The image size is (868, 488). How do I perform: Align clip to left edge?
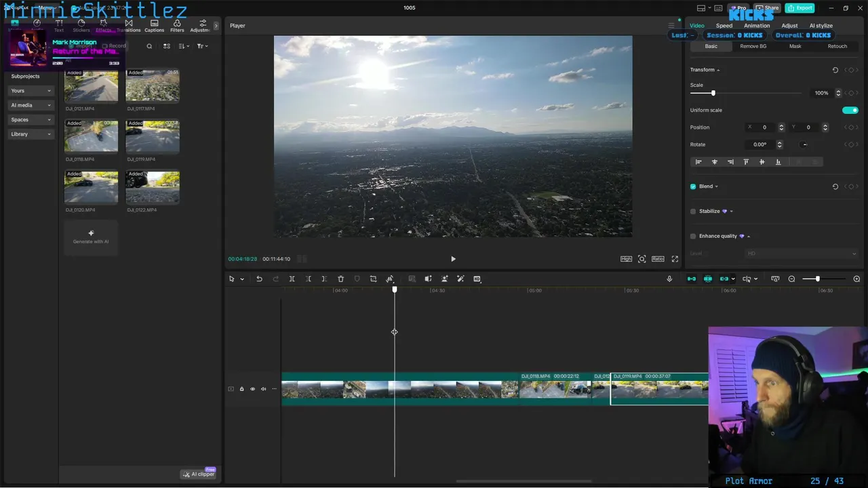(698, 162)
